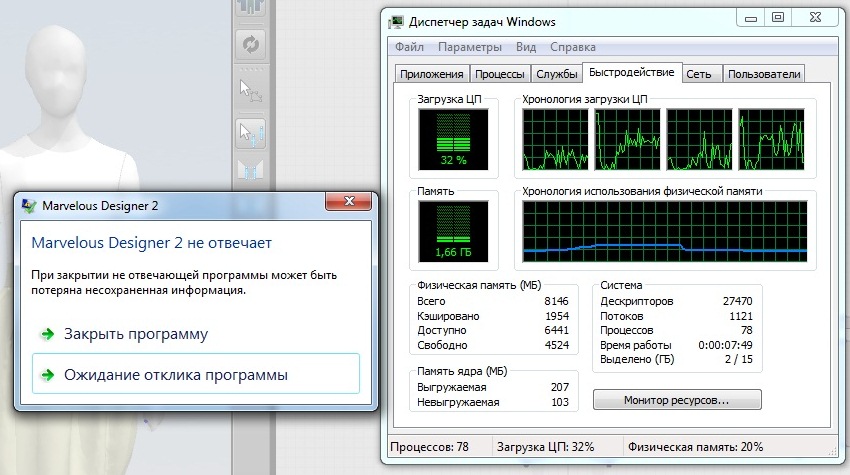Screen dimensions: 850x475
Task: Click the rotate/refresh icon in Marvelous Designer toolbar
Action: coord(250,44)
